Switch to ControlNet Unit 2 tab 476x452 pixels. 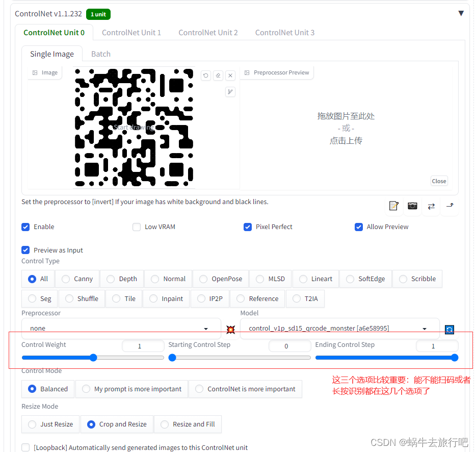(208, 33)
